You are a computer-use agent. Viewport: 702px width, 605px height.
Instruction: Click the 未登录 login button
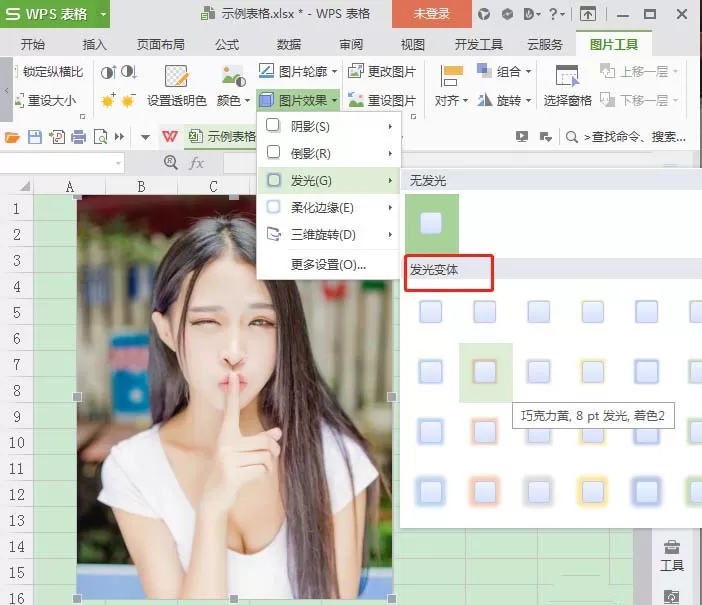click(x=432, y=14)
